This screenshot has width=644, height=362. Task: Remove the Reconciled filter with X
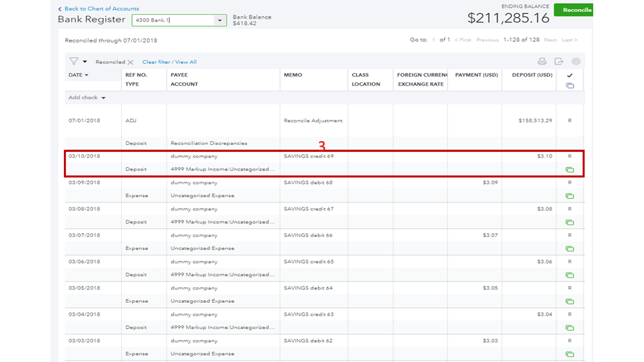(x=130, y=62)
